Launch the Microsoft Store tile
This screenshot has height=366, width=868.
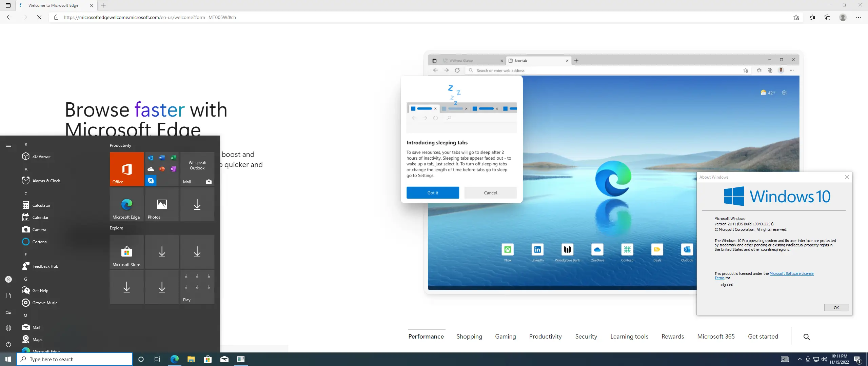pos(126,251)
